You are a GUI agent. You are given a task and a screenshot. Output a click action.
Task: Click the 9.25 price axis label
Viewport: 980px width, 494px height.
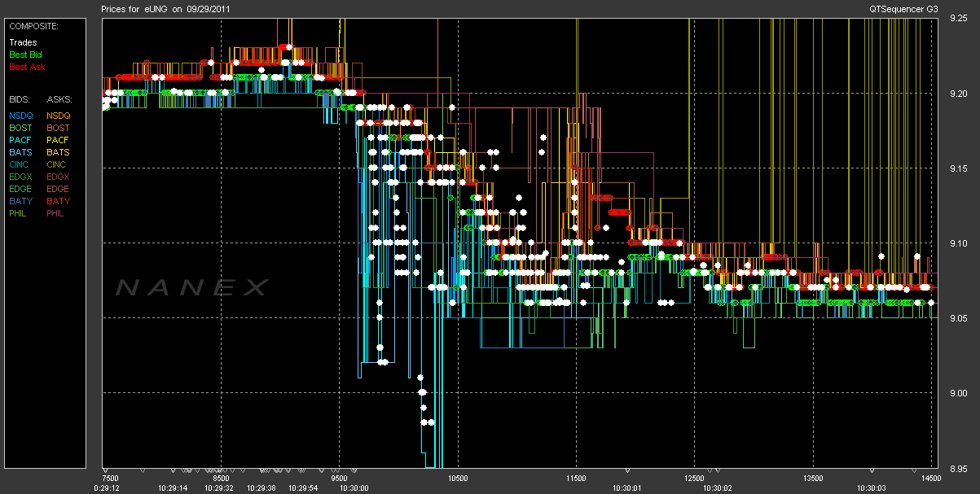click(958, 20)
